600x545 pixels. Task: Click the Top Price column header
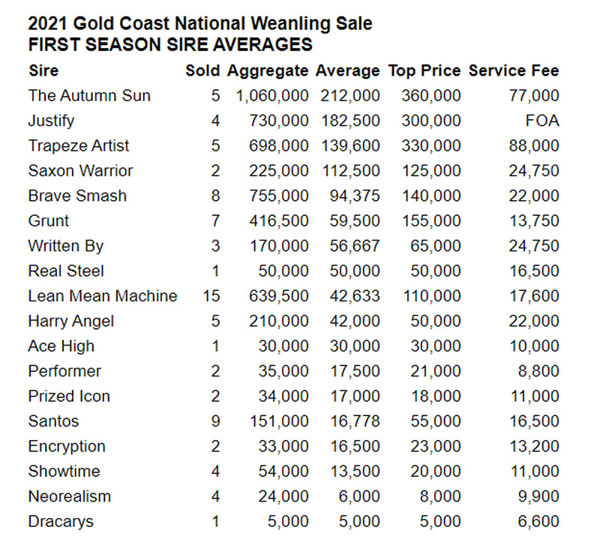coord(425,71)
